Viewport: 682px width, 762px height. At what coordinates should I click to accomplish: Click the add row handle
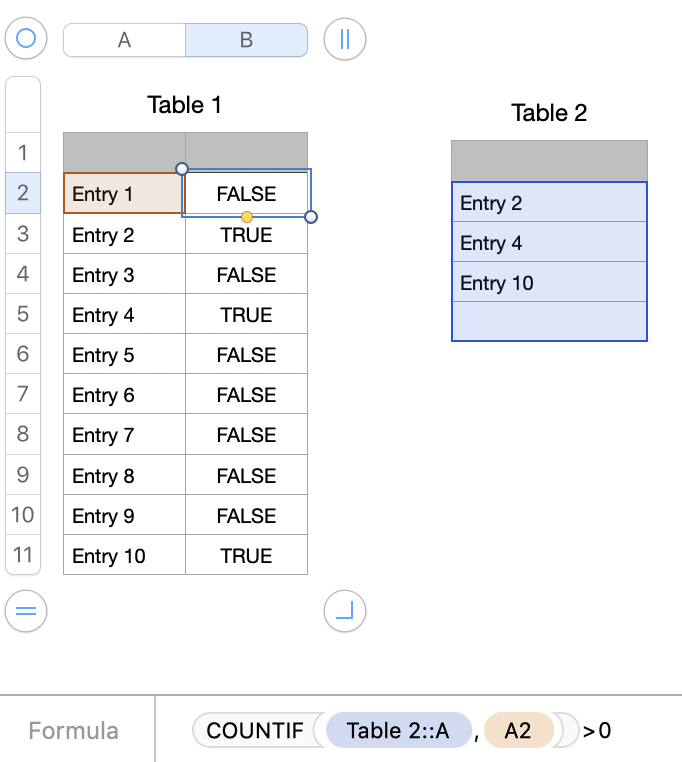26,610
